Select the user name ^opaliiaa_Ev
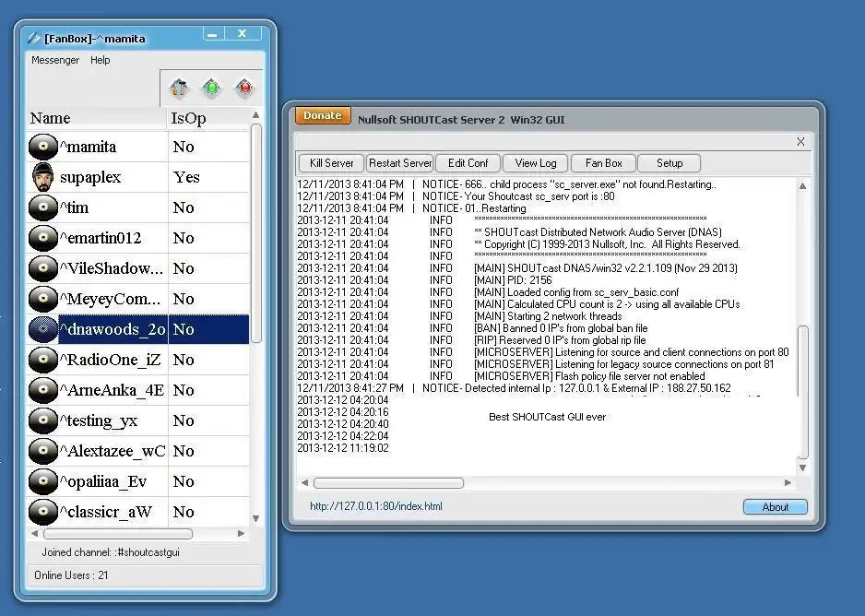 pos(103,482)
